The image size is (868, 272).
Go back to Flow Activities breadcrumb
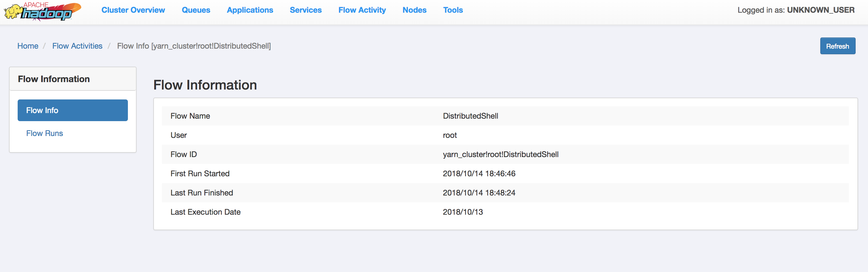tap(77, 46)
